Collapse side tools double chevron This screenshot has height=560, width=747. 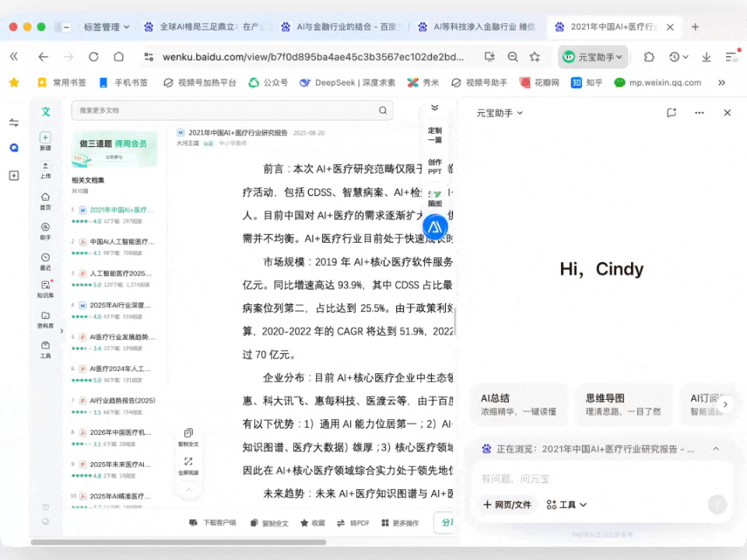pyautogui.click(x=434, y=107)
